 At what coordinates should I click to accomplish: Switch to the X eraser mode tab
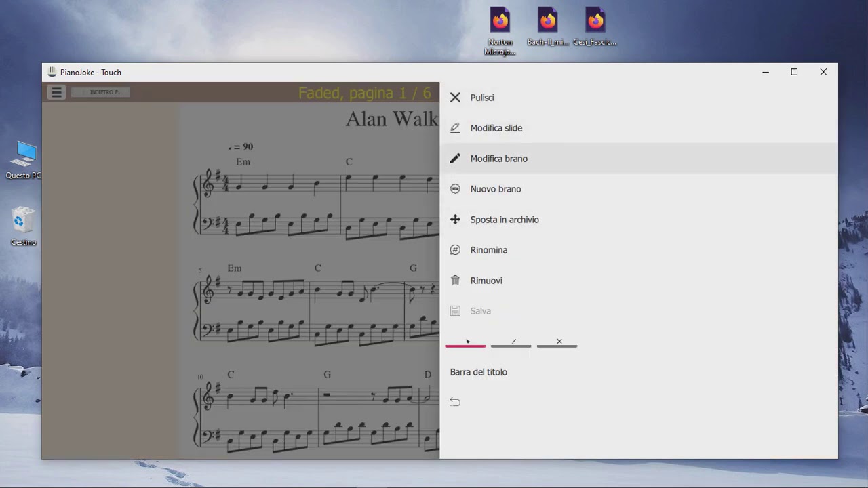point(557,342)
